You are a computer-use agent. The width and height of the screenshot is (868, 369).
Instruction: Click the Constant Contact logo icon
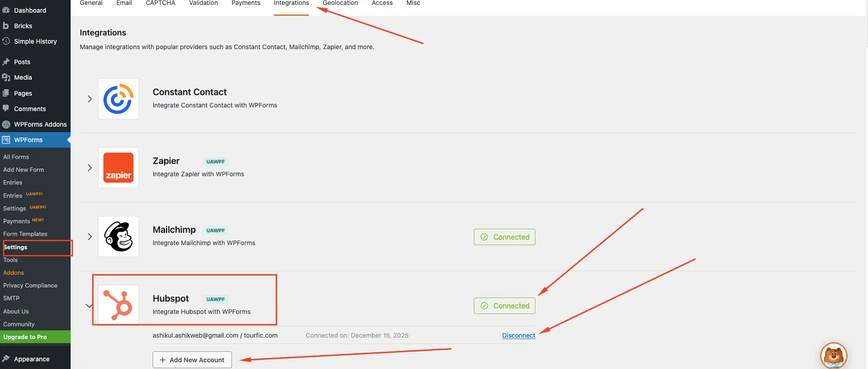click(118, 99)
